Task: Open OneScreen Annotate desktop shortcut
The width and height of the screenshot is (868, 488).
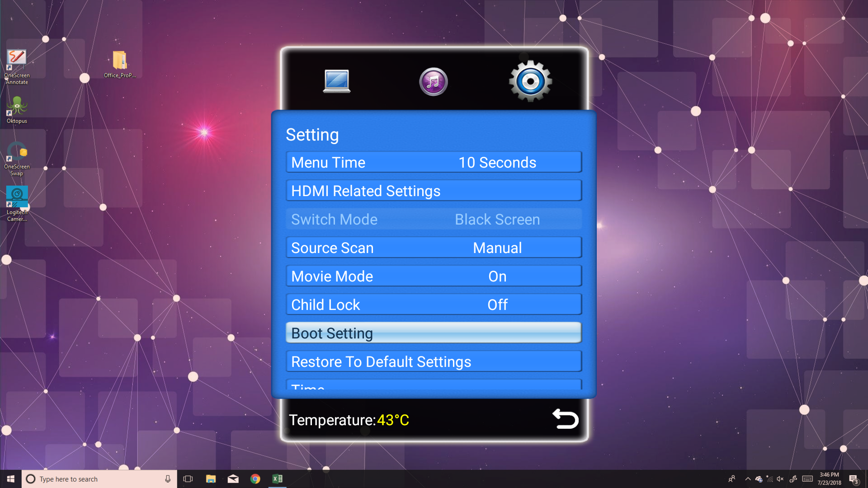Action: (x=17, y=66)
